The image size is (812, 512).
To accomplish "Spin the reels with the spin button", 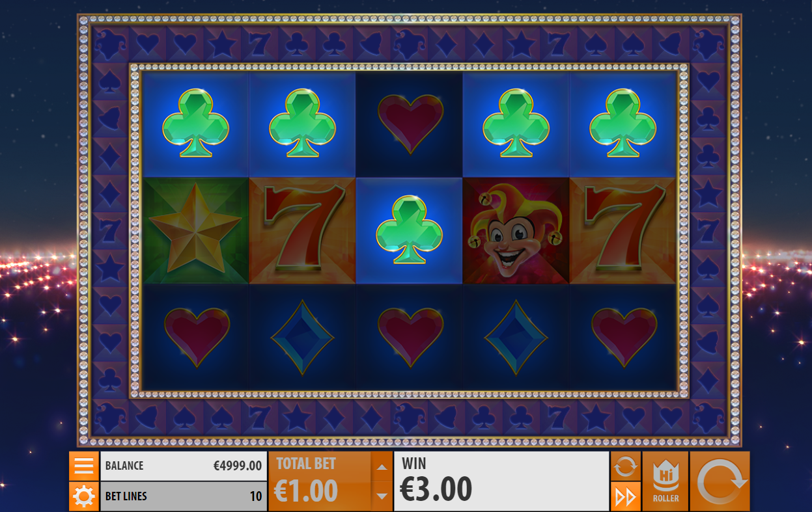I will pos(720,481).
